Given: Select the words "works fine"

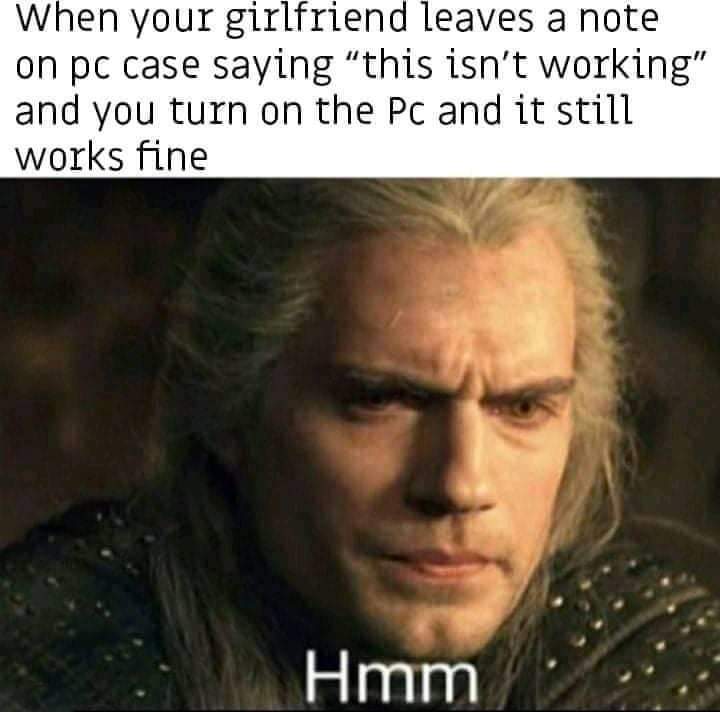Looking at the screenshot, I should 111,156.
